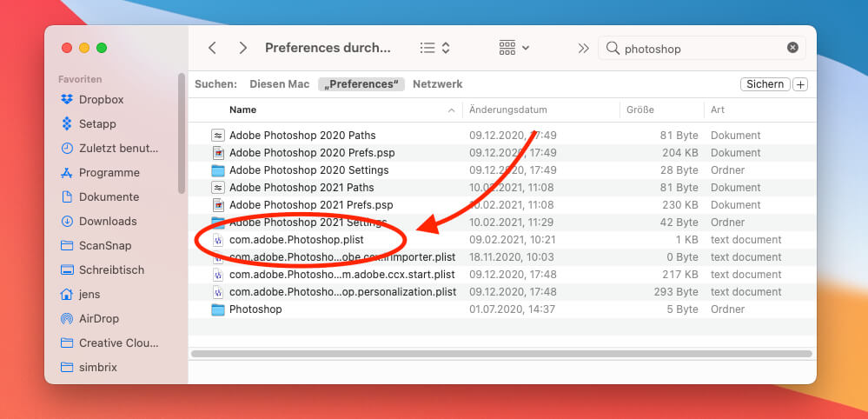Select the „Preferences“ search scope

click(361, 84)
